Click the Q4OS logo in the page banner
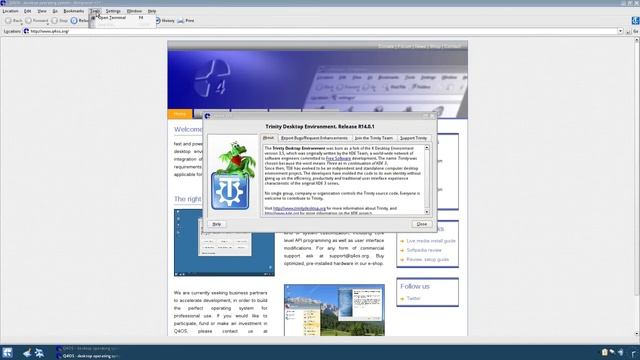This screenshot has width=640, height=360. (213, 78)
